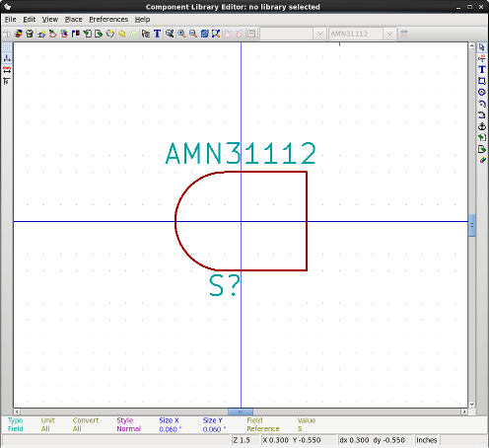The image size is (489, 448).
Task: Click the zoom out magnifier
Action: pyautogui.click(x=193, y=34)
